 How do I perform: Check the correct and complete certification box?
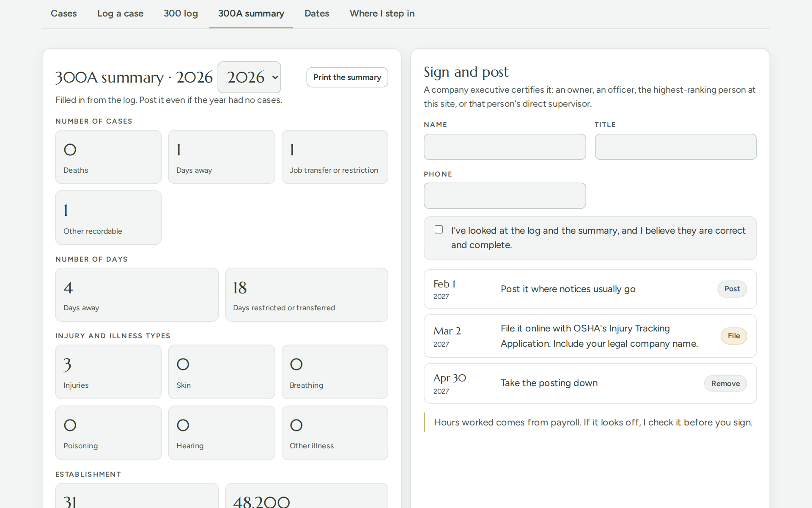point(439,229)
